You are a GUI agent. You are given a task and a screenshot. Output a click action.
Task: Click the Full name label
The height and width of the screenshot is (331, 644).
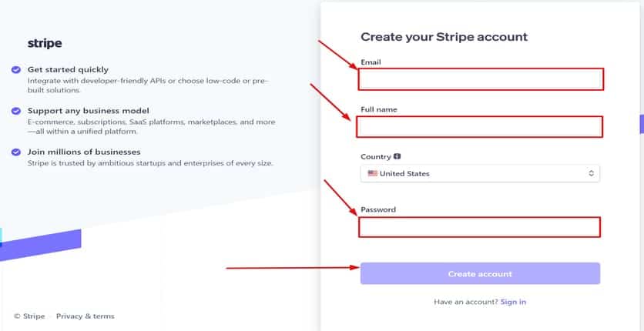click(x=378, y=110)
